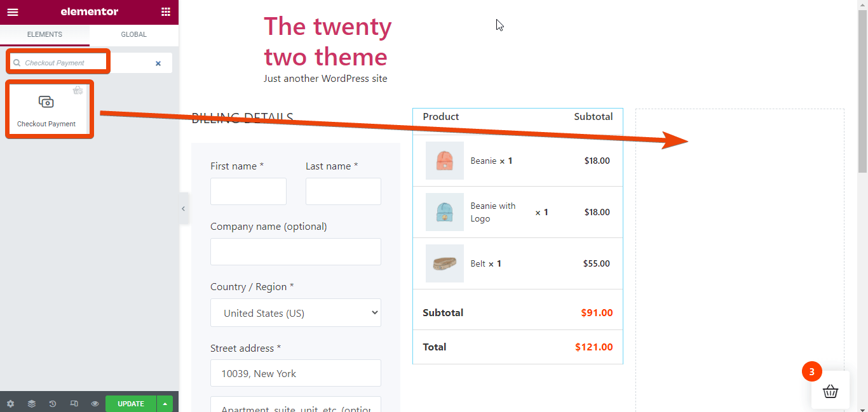Clear the widget search with the X
This screenshot has width=868, height=412.
click(159, 62)
